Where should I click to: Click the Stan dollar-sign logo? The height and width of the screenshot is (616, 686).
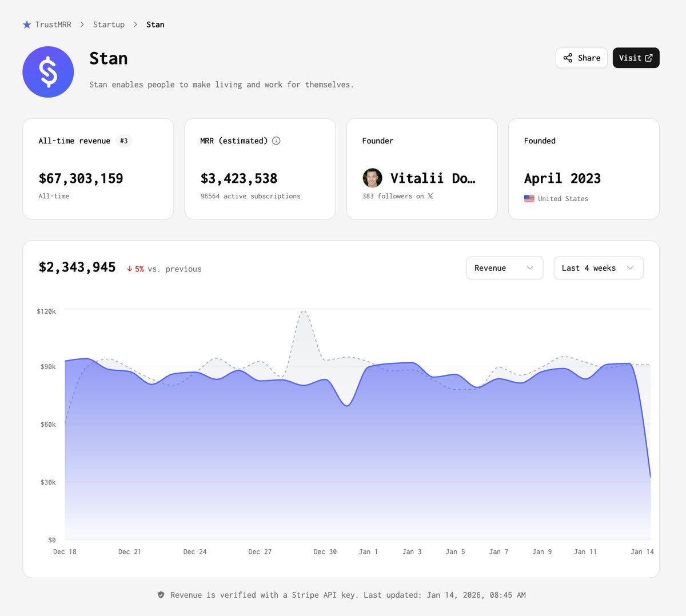pyautogui.click(x=48, y=72)
